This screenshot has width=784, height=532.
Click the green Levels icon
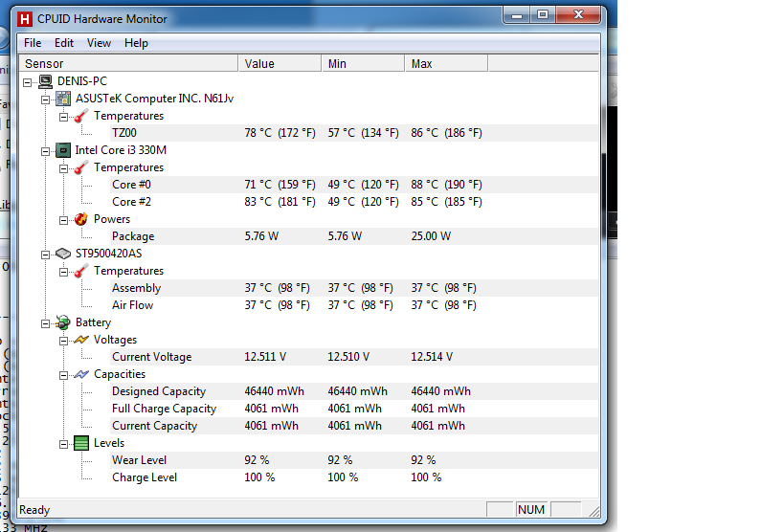[x=81, y=443]
